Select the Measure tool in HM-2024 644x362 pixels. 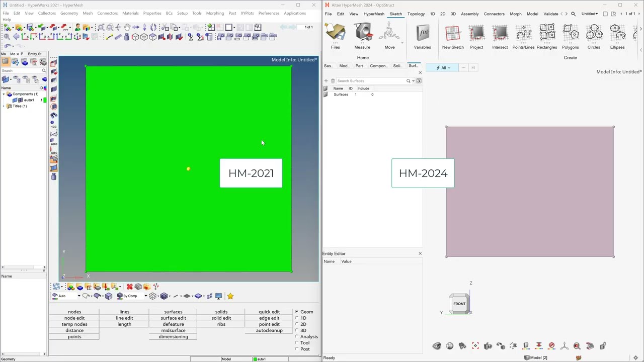[362, 36]
